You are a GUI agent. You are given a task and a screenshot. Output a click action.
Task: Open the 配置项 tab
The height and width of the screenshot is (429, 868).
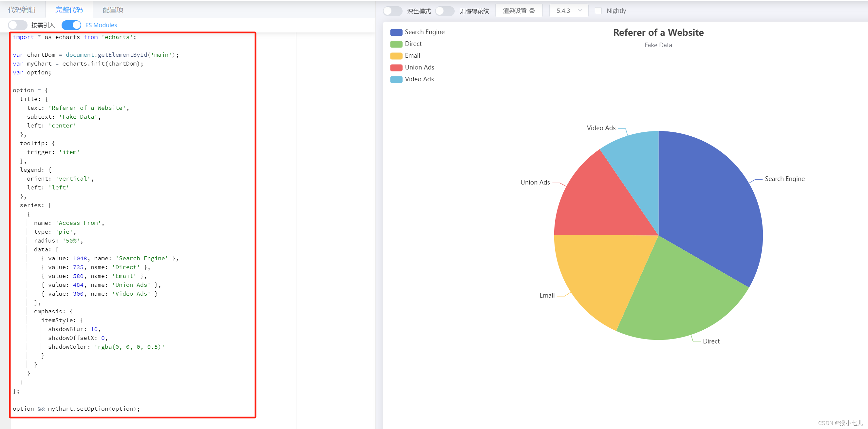coord(113,10)
